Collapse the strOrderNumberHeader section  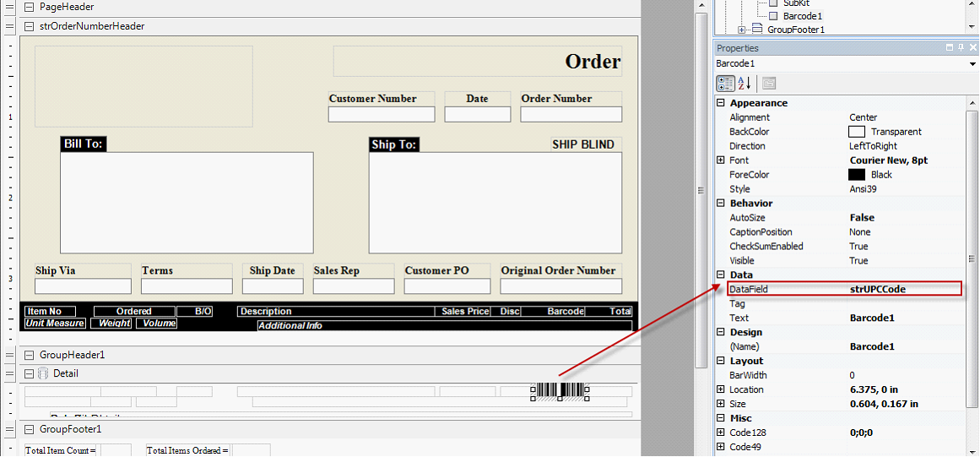28,27
